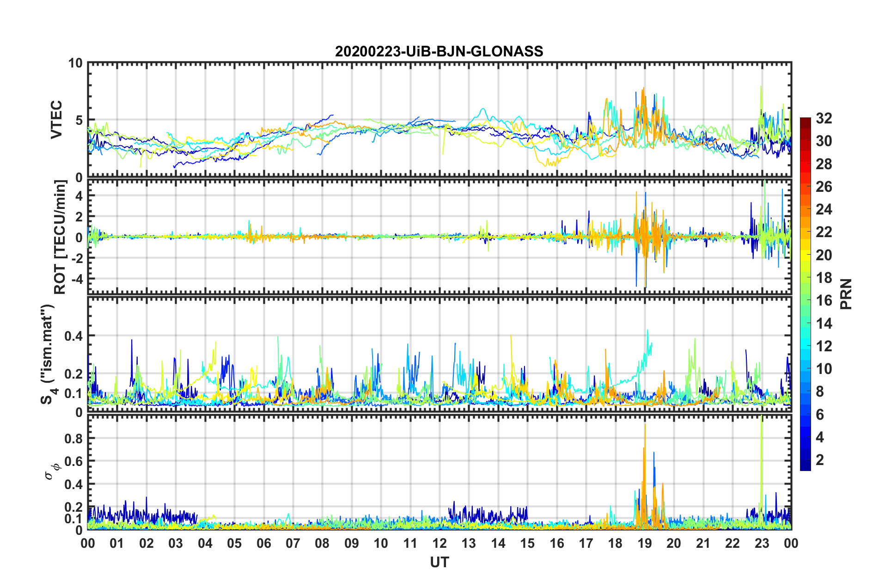The height and width of the screenshot is (588, 879).
Task: Click colorbar tick label 30
Action: coord(824,141)
